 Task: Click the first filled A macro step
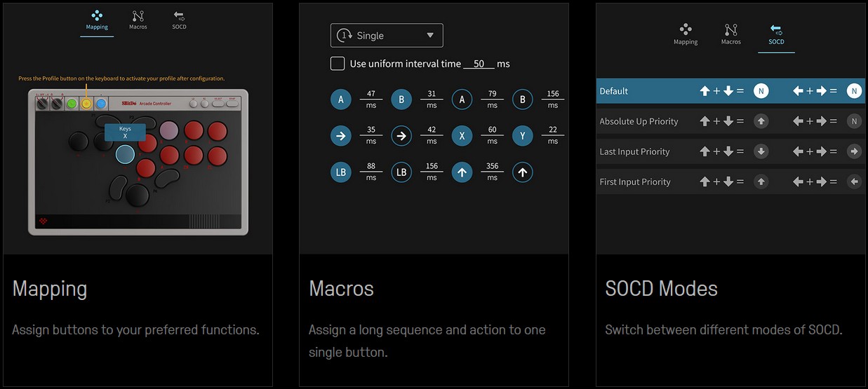tap(340, 100)
